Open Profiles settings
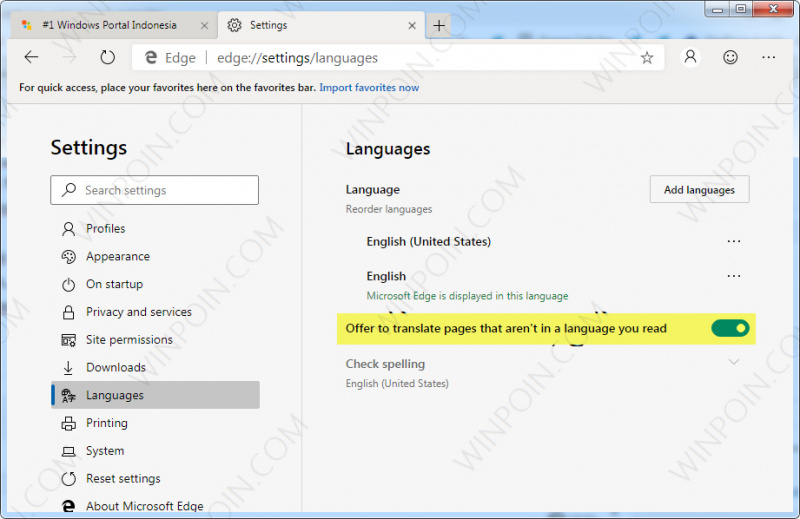Screen dimensions: 800x519 click(x=155, y=229)
